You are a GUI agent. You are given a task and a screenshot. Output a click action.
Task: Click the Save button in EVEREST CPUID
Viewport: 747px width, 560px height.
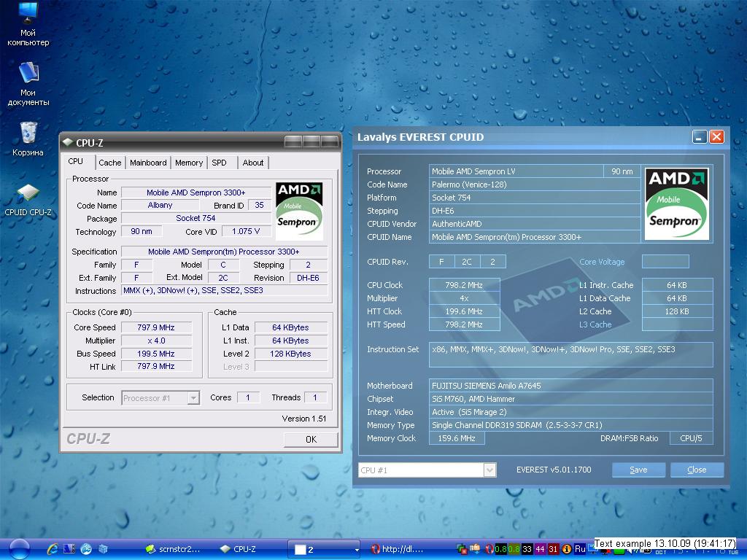[x=638, y=470]
